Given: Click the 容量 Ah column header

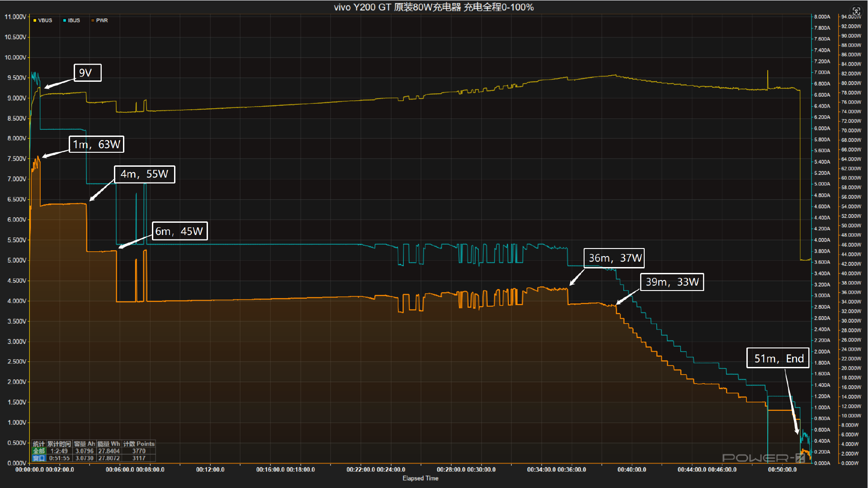Looking at the screenshot, I should (x=85, y=444).
